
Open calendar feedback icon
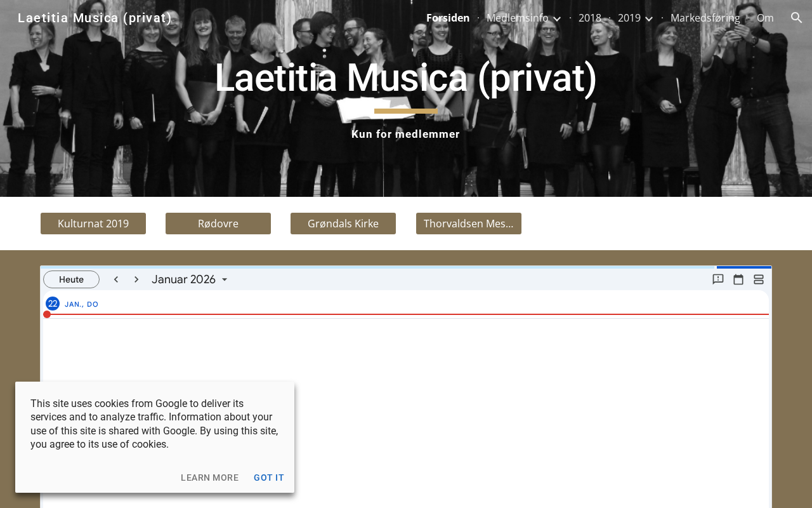718,279
